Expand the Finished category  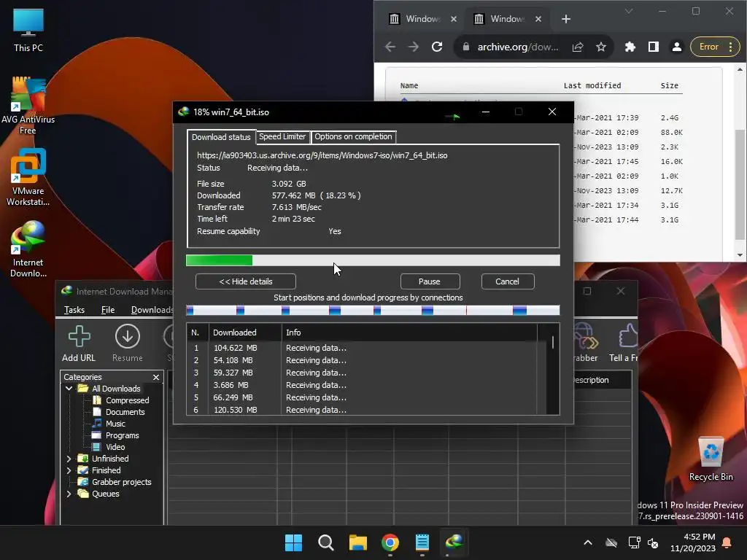coord(69,470)
